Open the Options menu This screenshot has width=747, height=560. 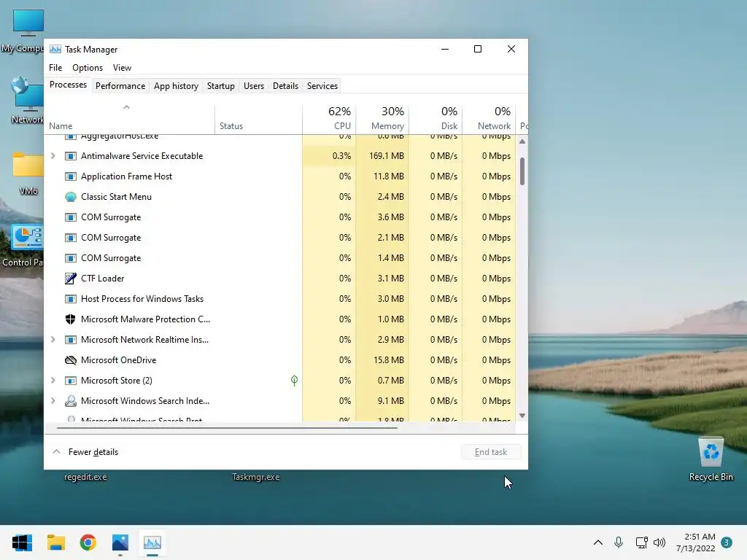click(x=88, y=68)
